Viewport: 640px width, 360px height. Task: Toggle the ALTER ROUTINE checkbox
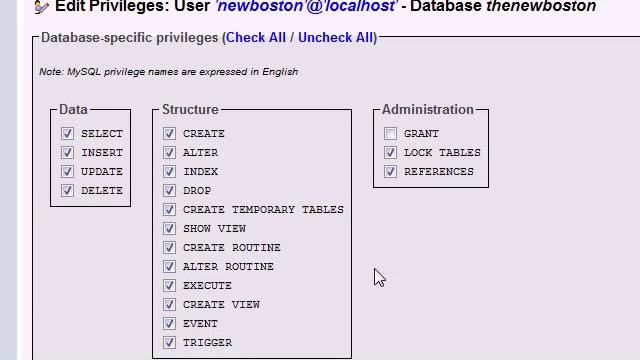click(x=169, y=267)
